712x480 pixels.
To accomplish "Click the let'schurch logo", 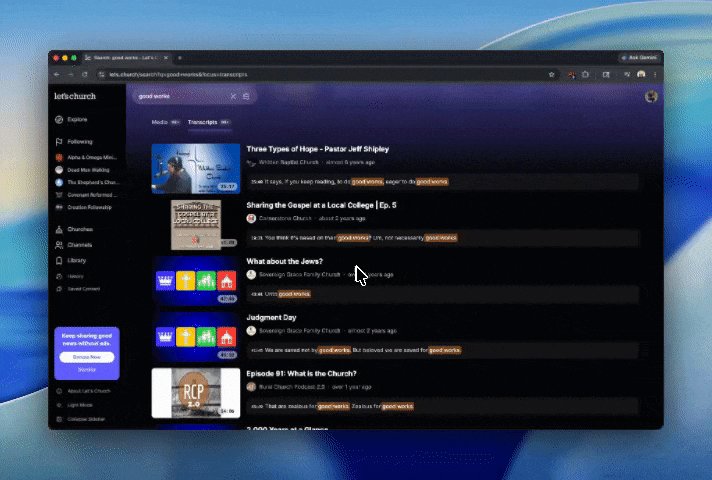I will 75,96.
